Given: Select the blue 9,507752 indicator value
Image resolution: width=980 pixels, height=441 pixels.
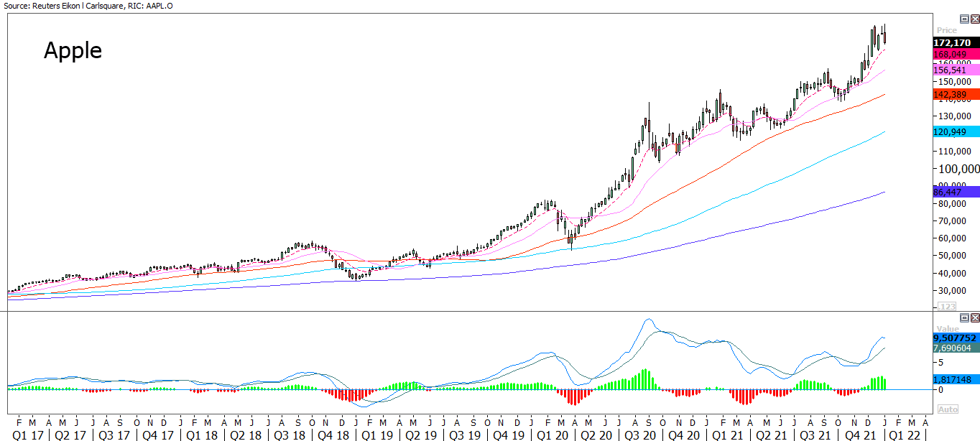Looking at the screenshot, I should click(956, 338).
